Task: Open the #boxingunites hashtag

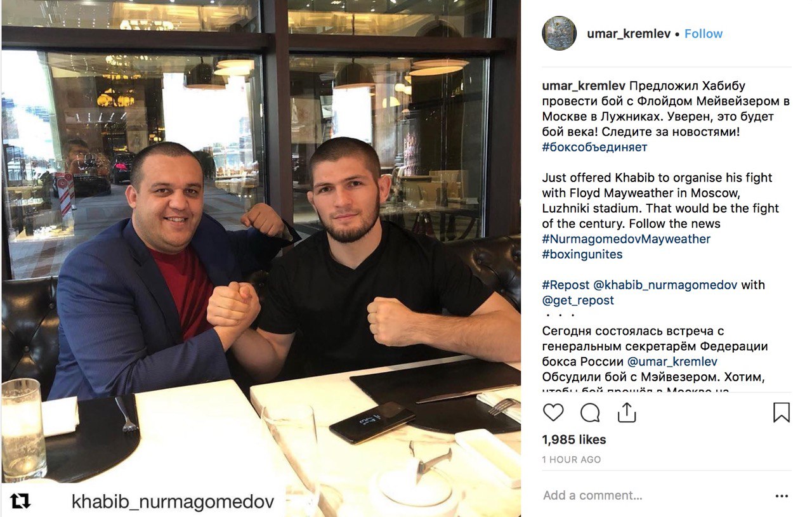Action: (582, 254)
